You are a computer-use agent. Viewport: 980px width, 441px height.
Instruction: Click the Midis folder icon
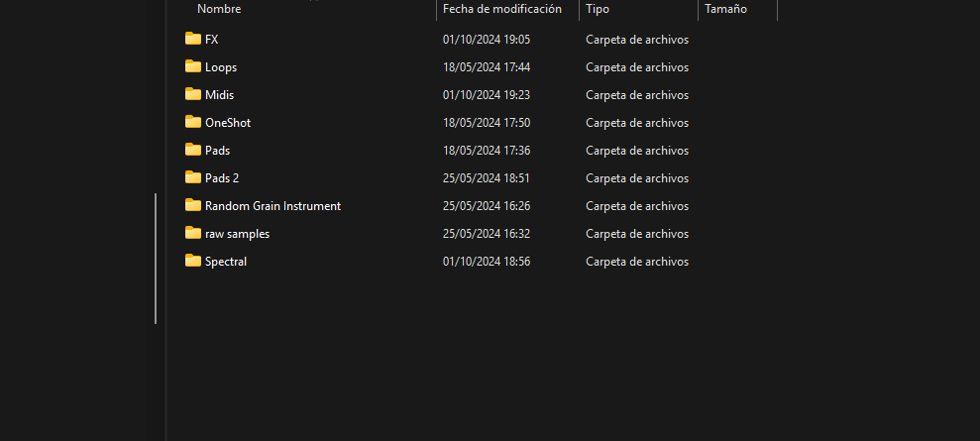tap(193, 94)
